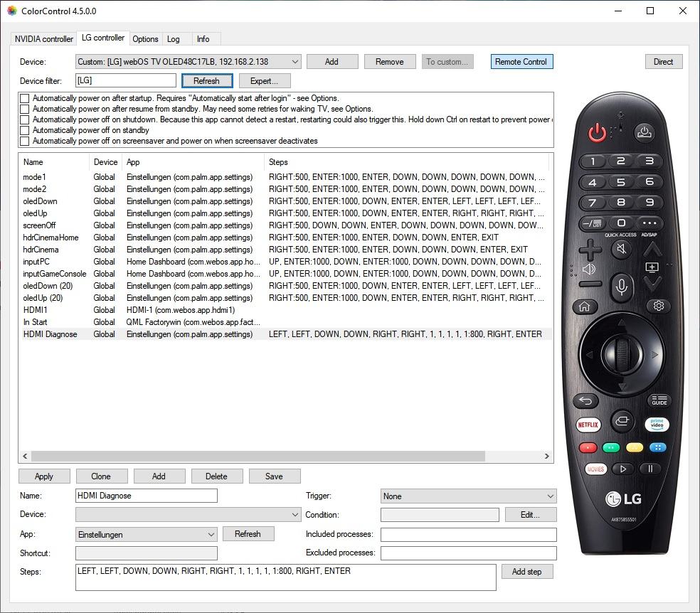Click the Save preset button
Viewport: 700px width, 613px height.
pos(274,476)
